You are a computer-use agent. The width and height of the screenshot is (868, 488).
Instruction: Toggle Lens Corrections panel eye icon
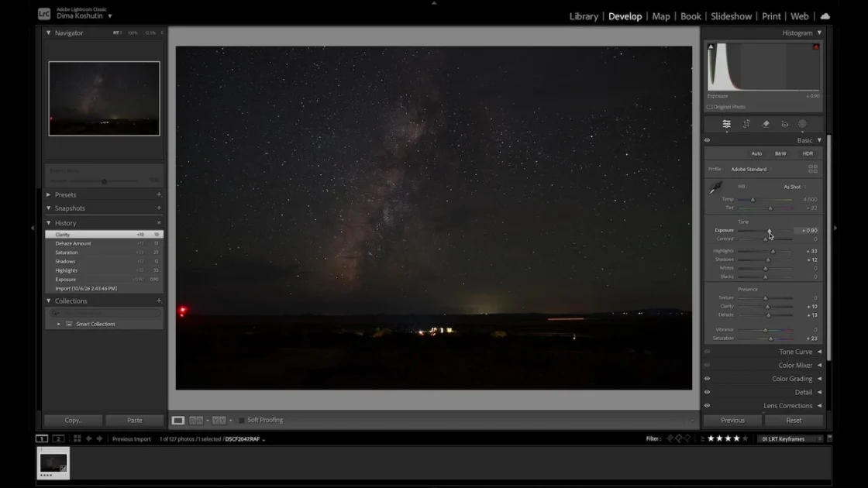click(707, 406)
